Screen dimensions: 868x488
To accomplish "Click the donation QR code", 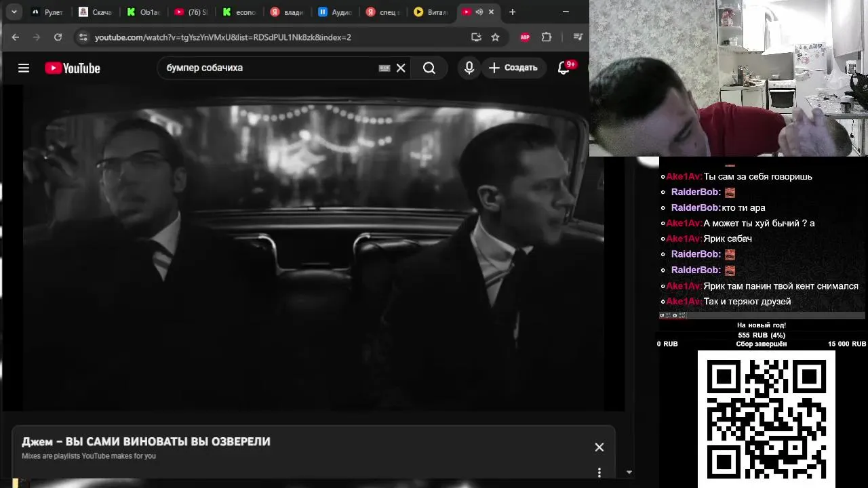I will coord(766,419).
